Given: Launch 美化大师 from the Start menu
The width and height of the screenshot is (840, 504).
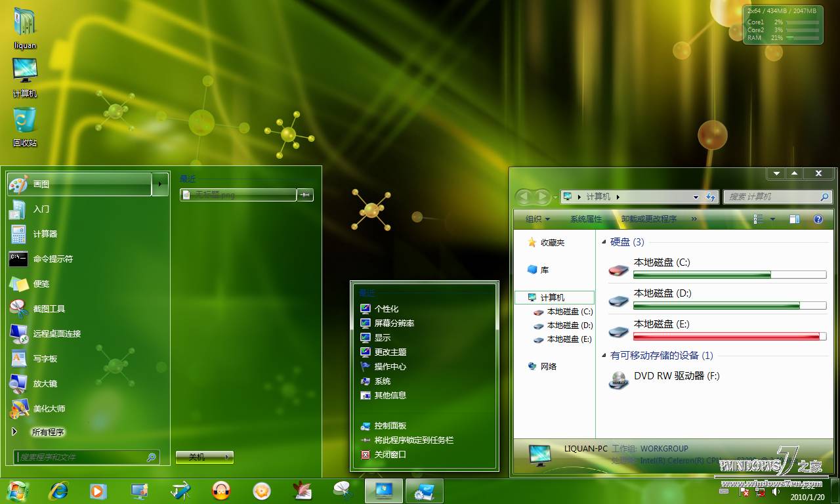Looking at the screenshot, I should point(89,409).
